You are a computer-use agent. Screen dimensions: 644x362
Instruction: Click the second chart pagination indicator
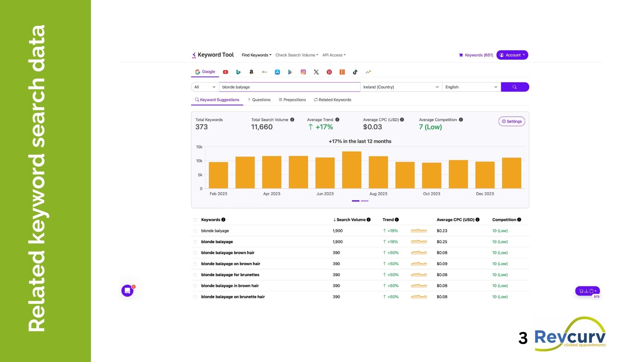click(365, 201)
